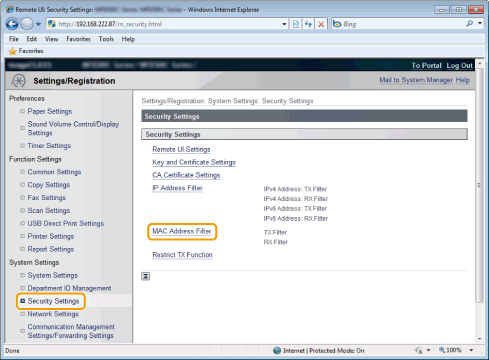Open Network Settings in the sidebar
The image size is (489, 360).
click(x=53, y=314)
